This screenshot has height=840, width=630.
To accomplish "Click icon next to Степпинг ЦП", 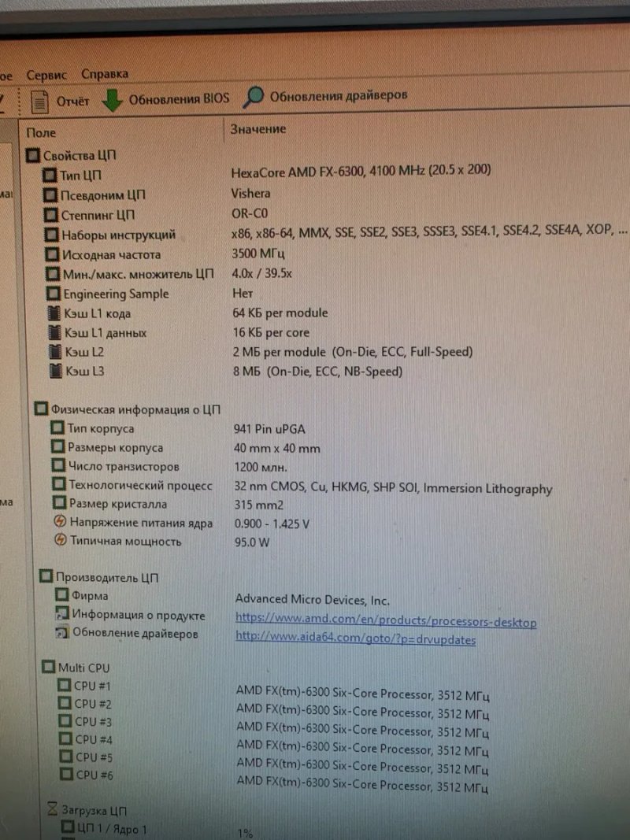I will (x=50, y=215).
